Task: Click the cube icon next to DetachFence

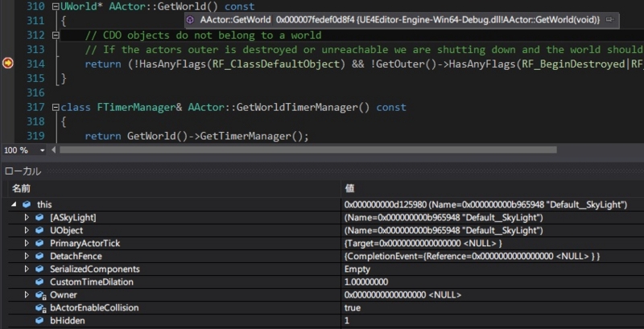Action: [x=39, y=256]
